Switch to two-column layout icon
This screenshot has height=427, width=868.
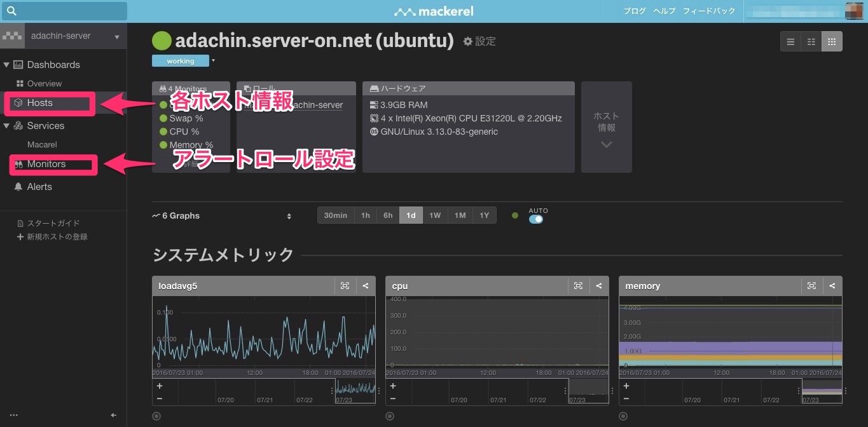pyautogui.click(x=811, y=41)
